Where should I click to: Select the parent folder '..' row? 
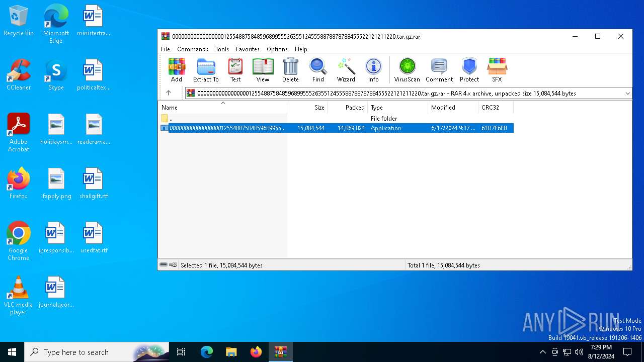(x=336, y=119)
